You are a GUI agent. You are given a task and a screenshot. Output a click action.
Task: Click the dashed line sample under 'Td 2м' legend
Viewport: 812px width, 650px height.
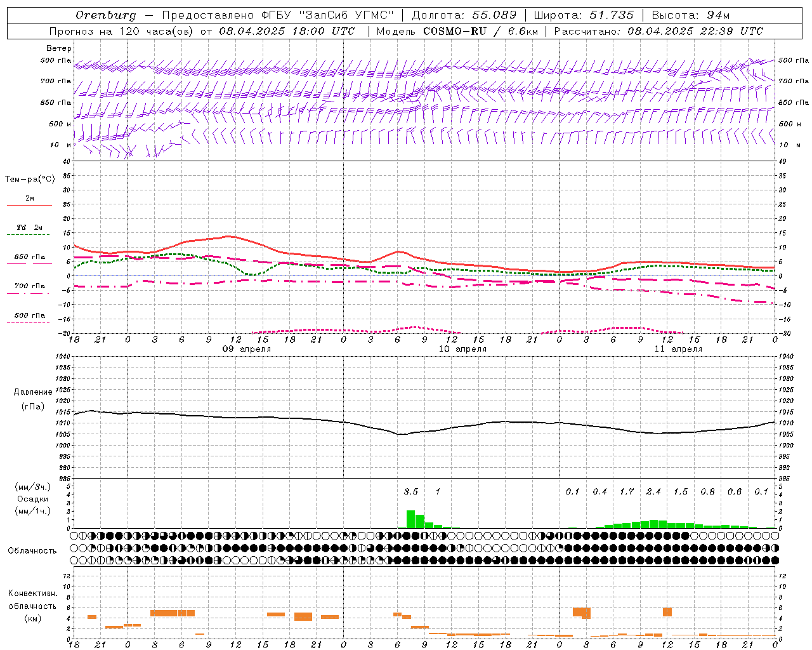click(x=29, y=235)
